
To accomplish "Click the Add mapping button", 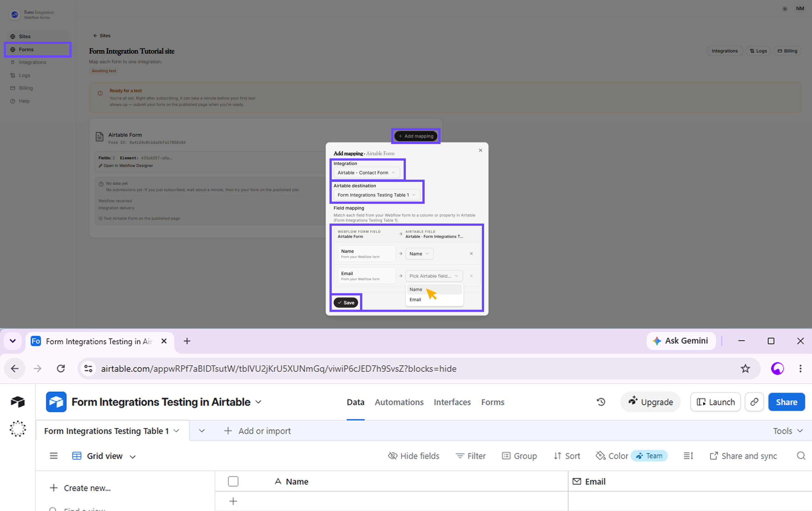I will pyautogui.click(x=415, y=136).
